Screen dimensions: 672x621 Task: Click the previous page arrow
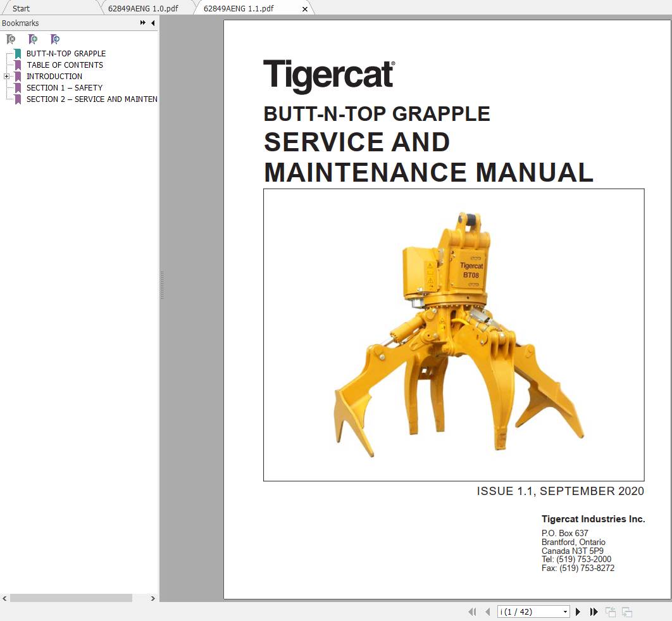point(487,612)
